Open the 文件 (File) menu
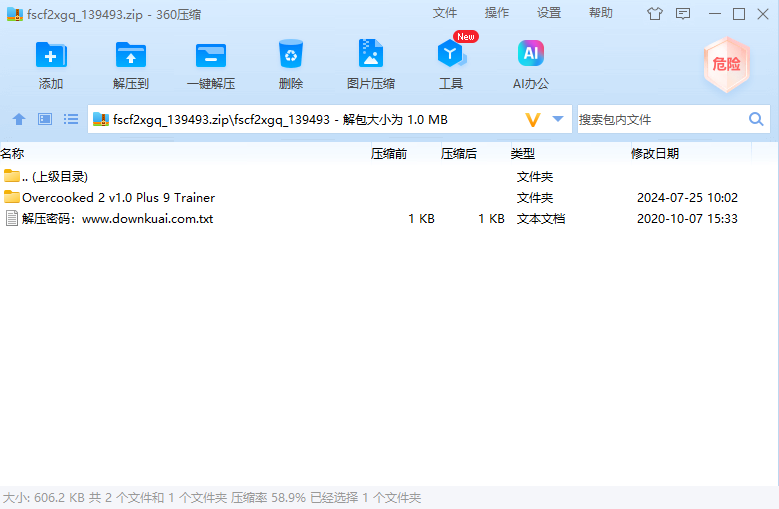Image resolution: width=779 pixels, height=509 pixels. pyautogui.click(x=445, y=13)
